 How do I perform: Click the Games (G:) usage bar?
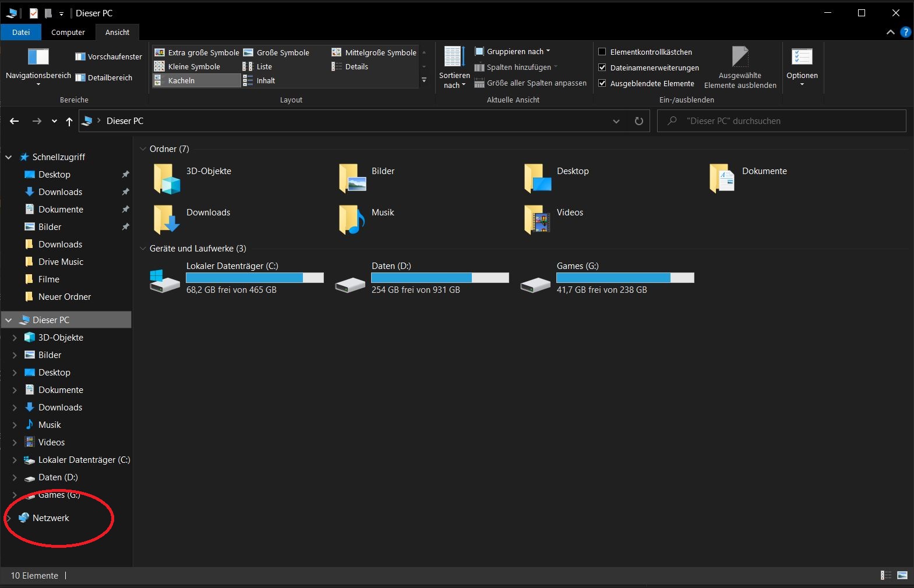(626, 278)
